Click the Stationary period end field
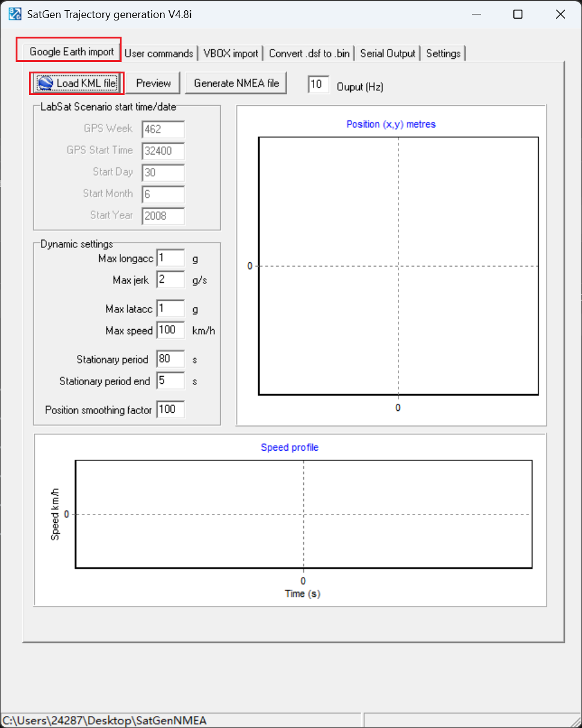This screenshot has width=582, height=728. click(x=170, y=381)
